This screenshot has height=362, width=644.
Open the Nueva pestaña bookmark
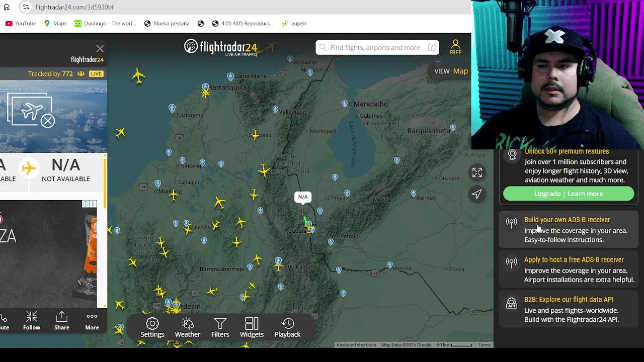(167, 23)
